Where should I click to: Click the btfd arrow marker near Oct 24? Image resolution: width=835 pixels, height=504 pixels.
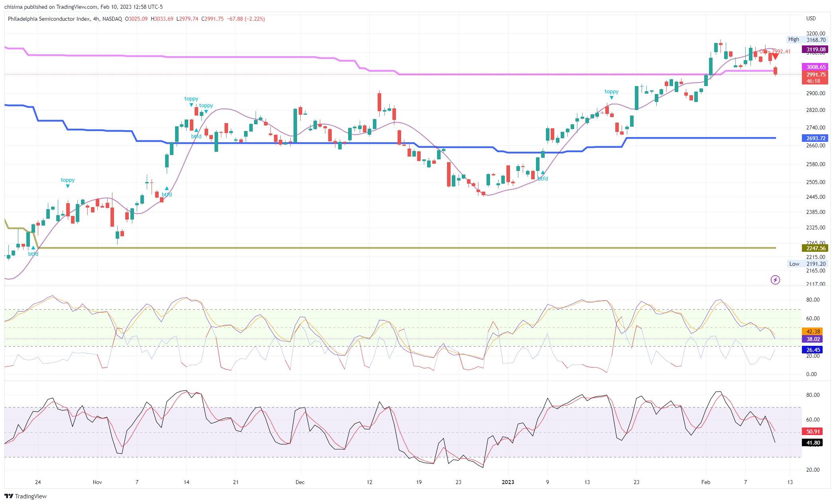tap(33, 248)
